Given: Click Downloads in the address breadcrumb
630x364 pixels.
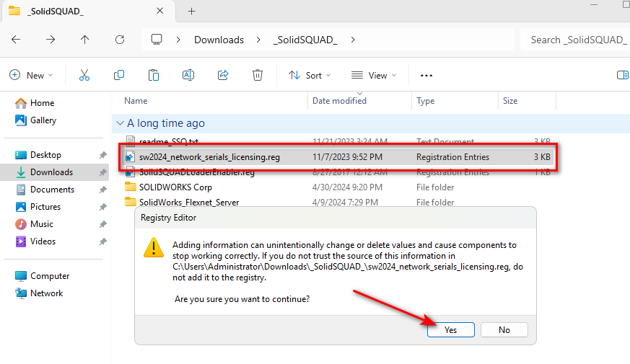Looking at the screenshot, I should click(219, 40).
